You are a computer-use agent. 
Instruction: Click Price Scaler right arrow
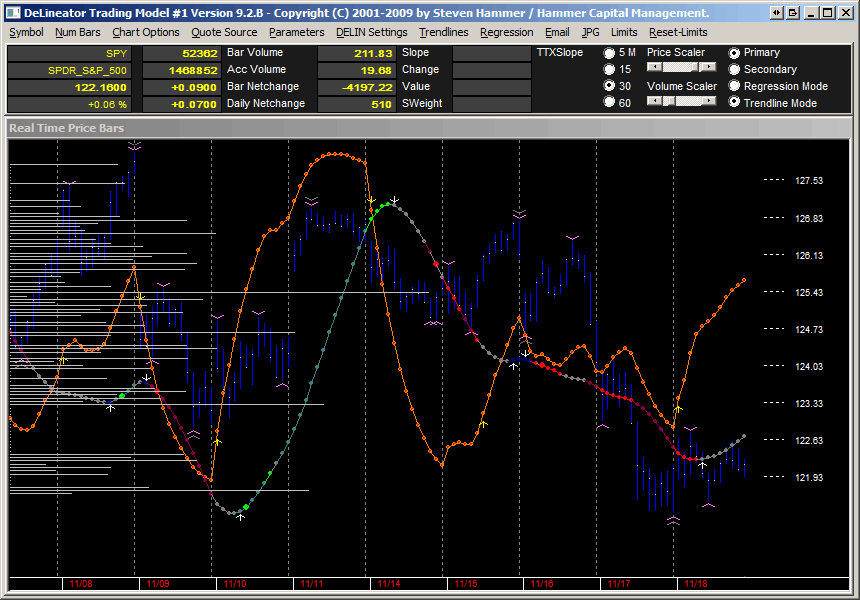(x=709, y=67)
